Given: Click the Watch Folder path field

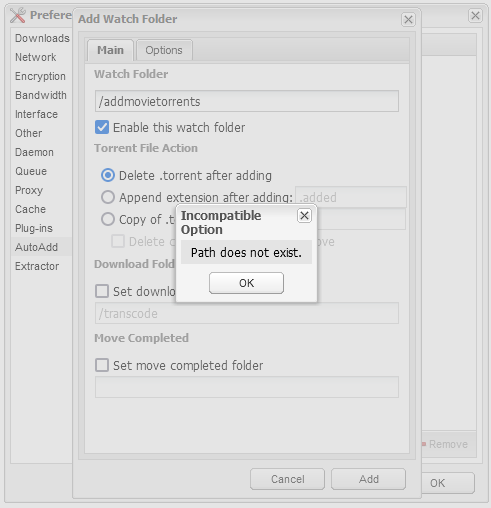Looking at the screenshot, I should tap(247, 101).
